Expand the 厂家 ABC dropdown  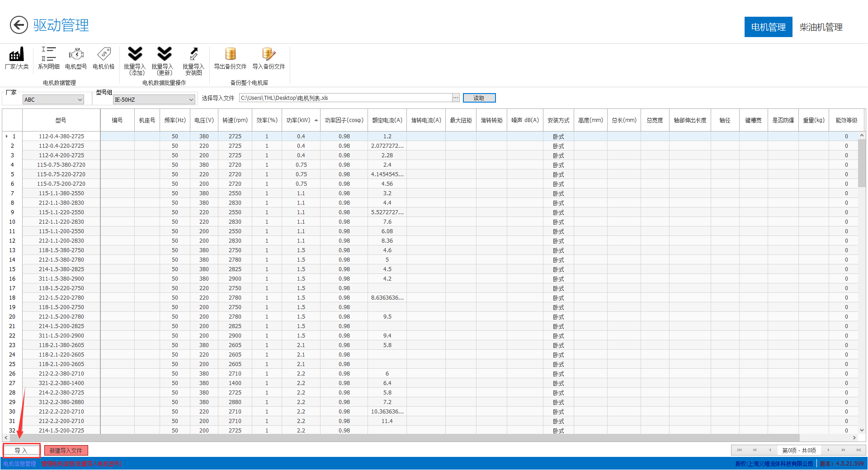pyautogui.click(x=80, y=99)
